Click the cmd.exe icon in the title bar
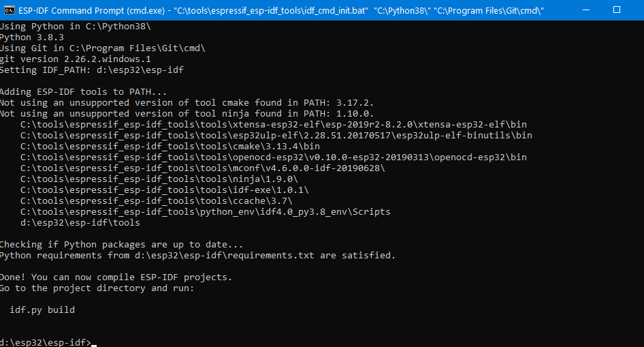This screenshot has width=644, height=347. pos(10,10)
